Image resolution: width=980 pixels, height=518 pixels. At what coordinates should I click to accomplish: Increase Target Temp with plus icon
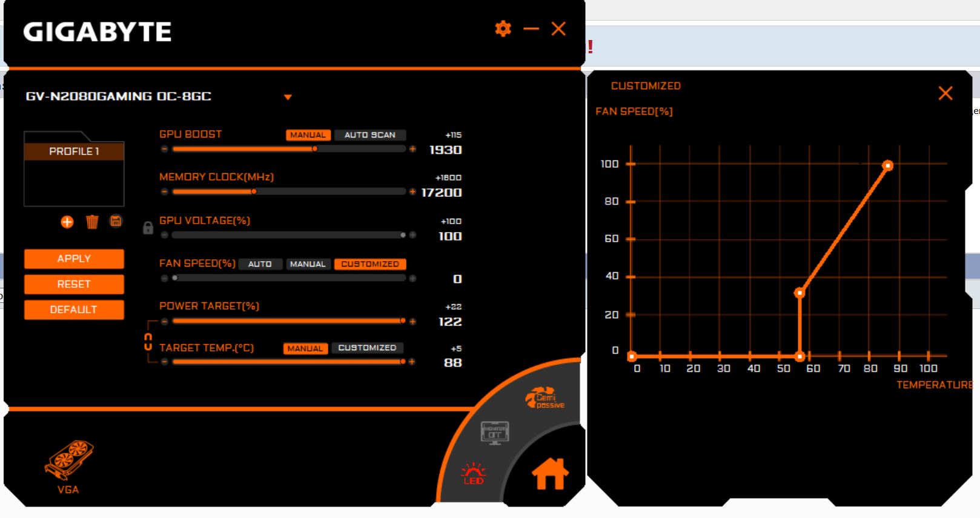pyautogui.click(x=412, y=362)
